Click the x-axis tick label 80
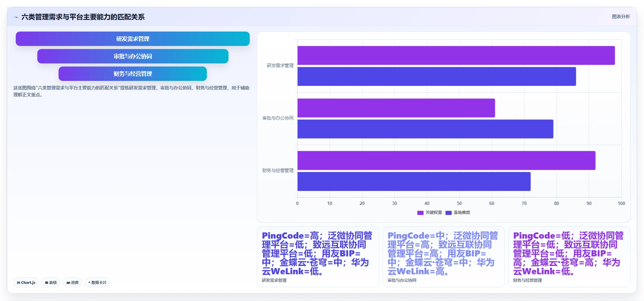This screenshot has height=301, width=644. tap(557, 203)
